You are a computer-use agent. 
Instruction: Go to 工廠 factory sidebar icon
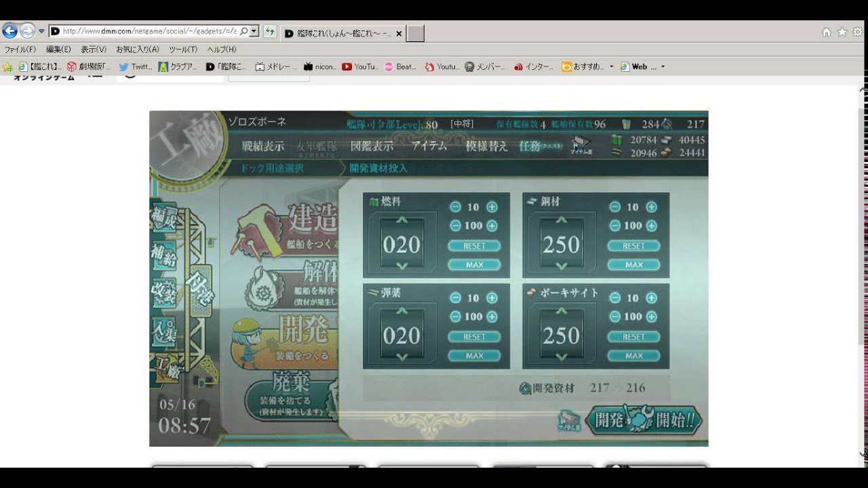coord(167,368)
